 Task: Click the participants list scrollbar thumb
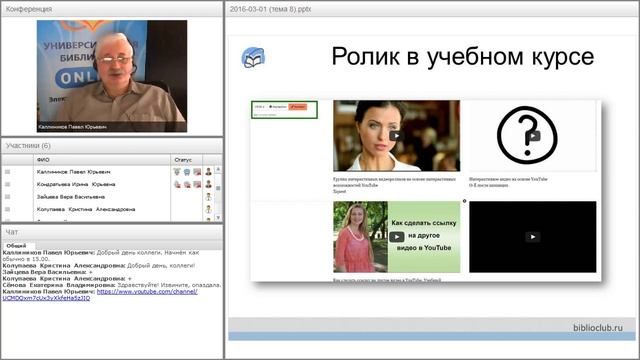tap(218, 188)
